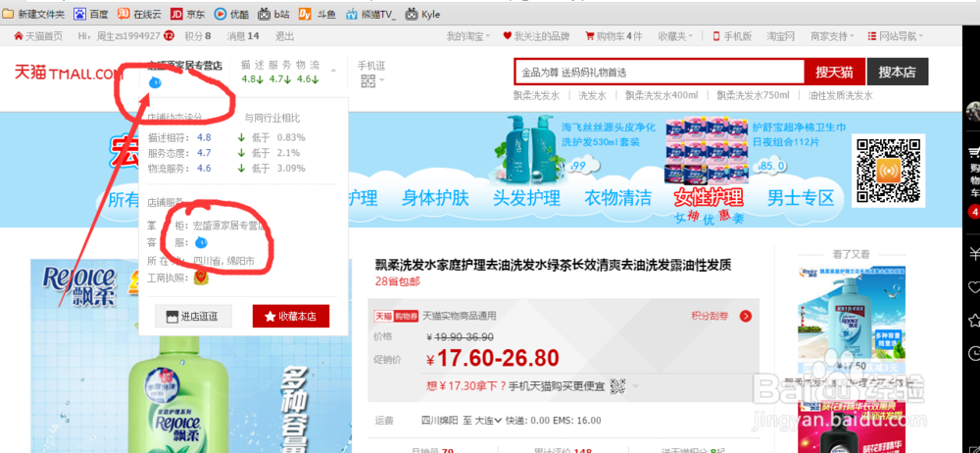Click the sidebar ¥ assets icon
The image size is (980, 453).
(x=973, y=254)
